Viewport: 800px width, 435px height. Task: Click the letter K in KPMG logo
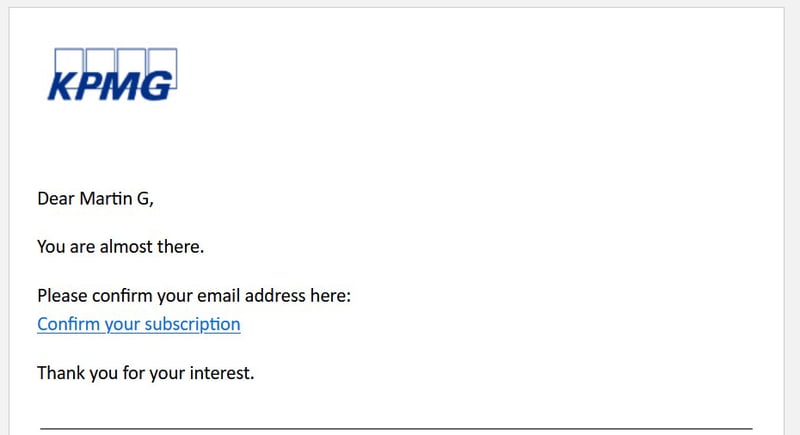62,86
